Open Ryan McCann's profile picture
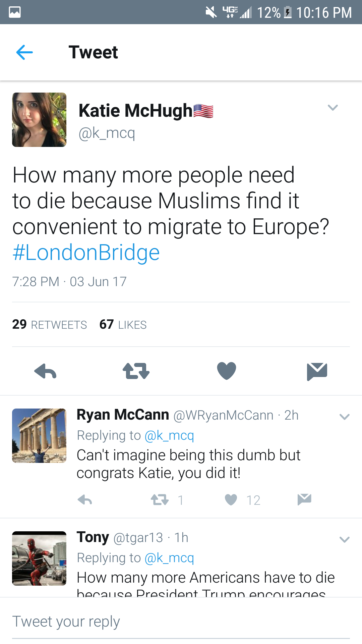 [x=39, y=436]
